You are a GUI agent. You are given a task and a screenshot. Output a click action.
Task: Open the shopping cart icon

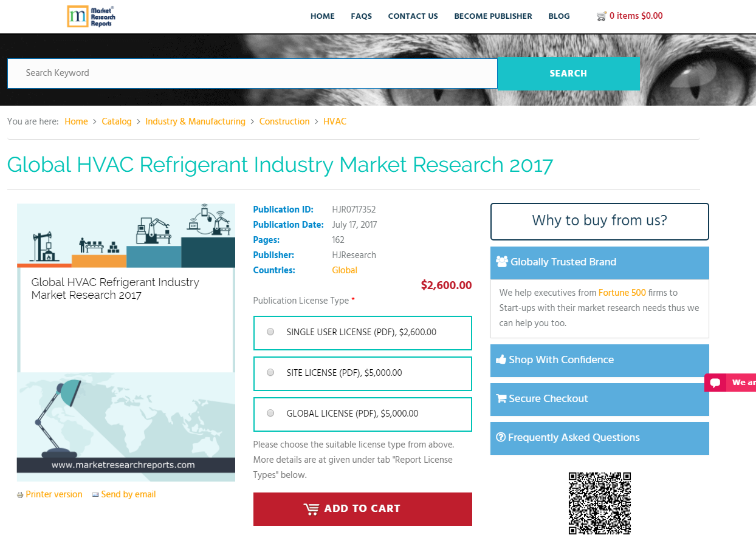pyautogui.click(x=602, y=16)
